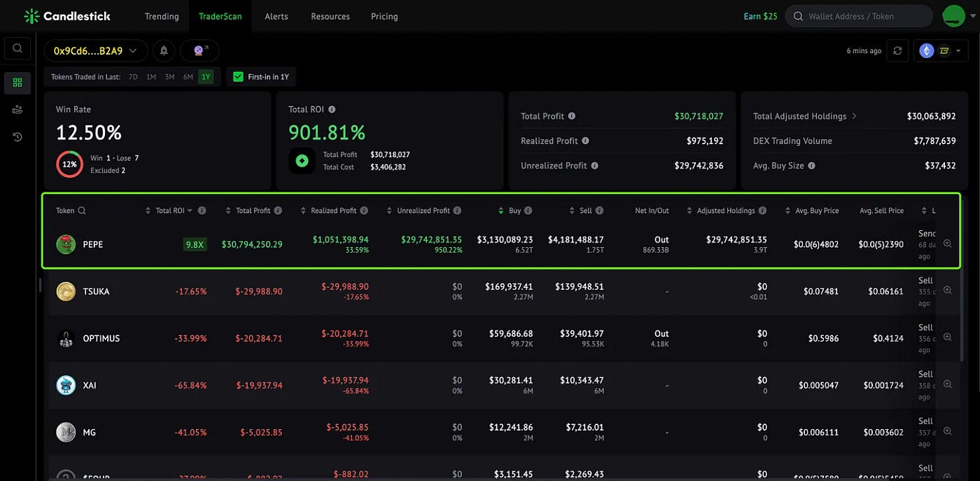Expand the 0x9Cd6...B2A9 wallet dropdown
Viewport: 980px width, 481px height.
95,50
